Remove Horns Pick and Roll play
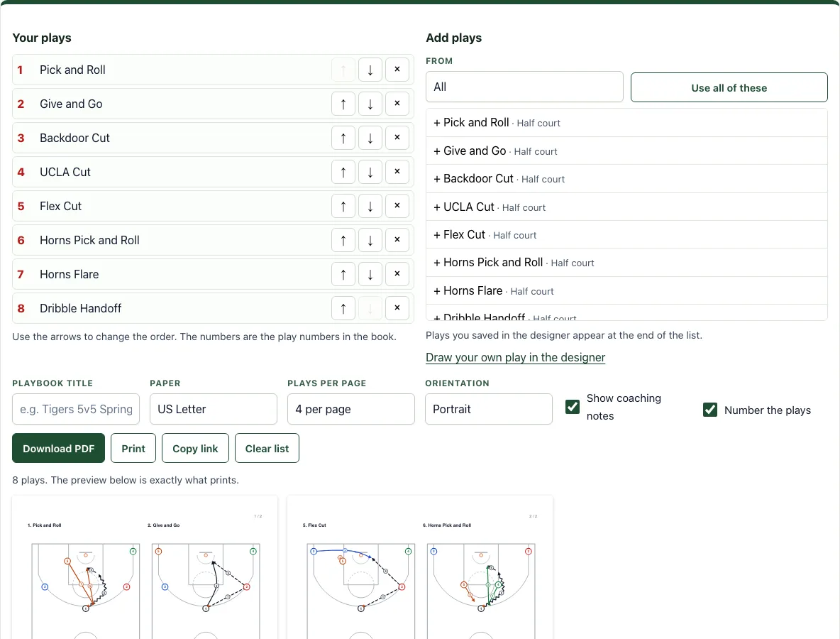Screen dimensions: 840x639 coord(397,240)
